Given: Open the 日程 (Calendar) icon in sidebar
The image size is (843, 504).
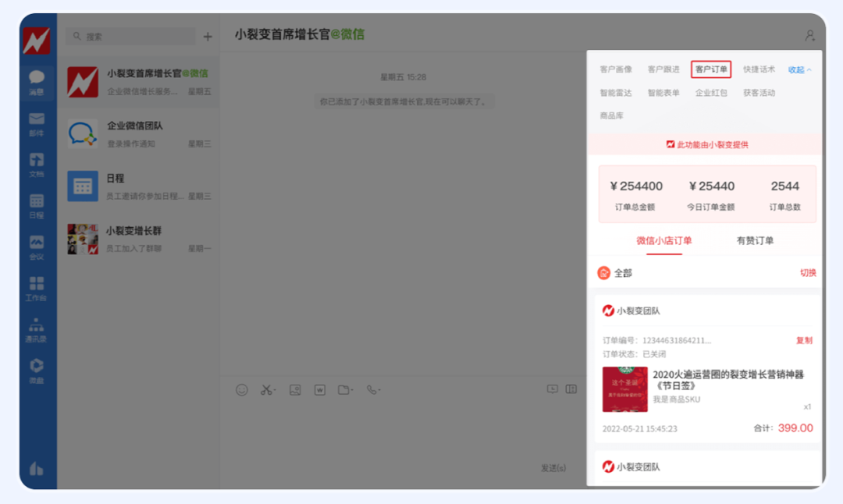Looking at the screenshot, I should pos(37,204).
